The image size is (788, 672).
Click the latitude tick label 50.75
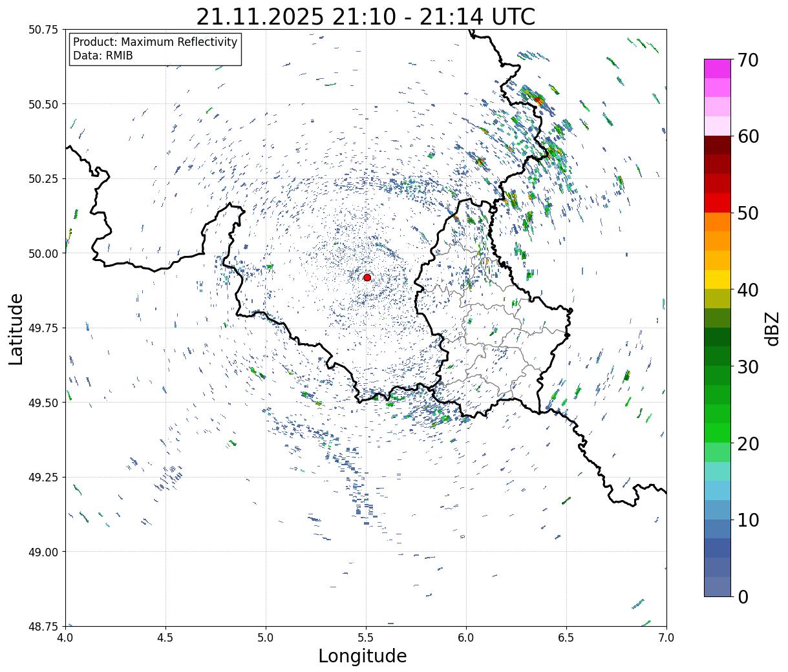pyautogui.click(x=43, y=30)
